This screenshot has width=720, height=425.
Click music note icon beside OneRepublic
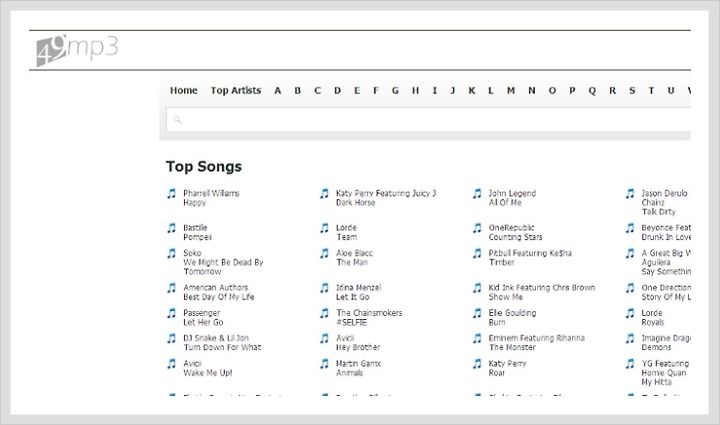[477, 228]
